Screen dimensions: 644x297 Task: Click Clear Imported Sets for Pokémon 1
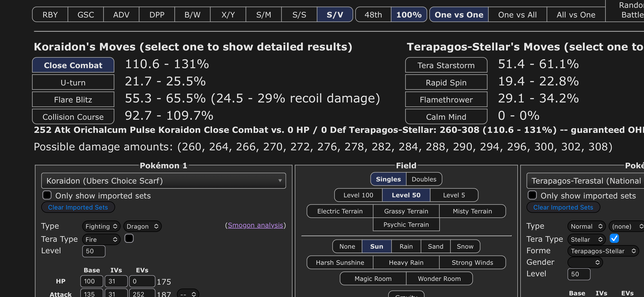78,207
